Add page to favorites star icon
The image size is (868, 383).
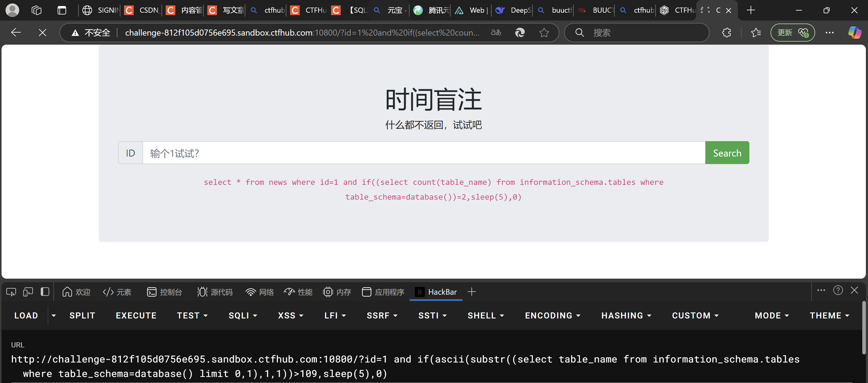(544, 33)
